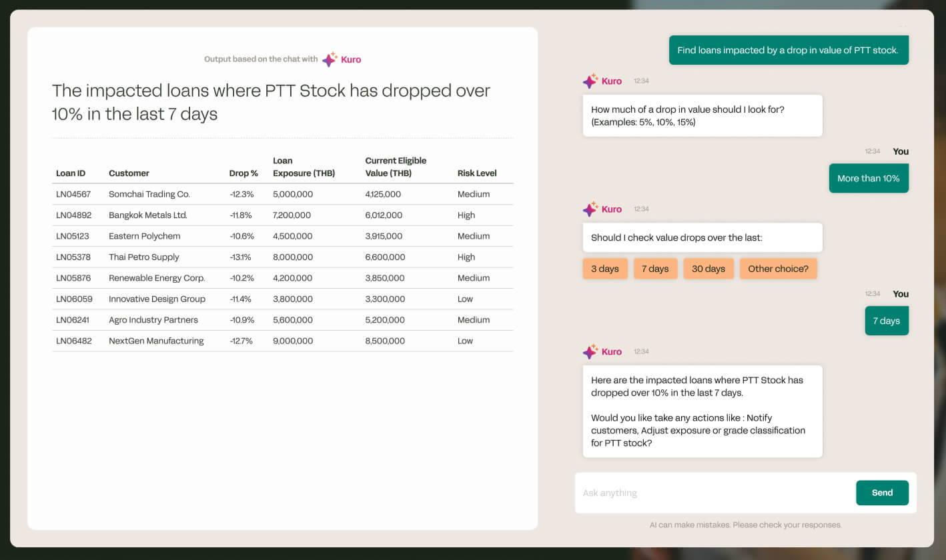This screenshot has width=946, height=560.
Task: Sort by the Drop % column header
Action: click(x=244, y=173)
